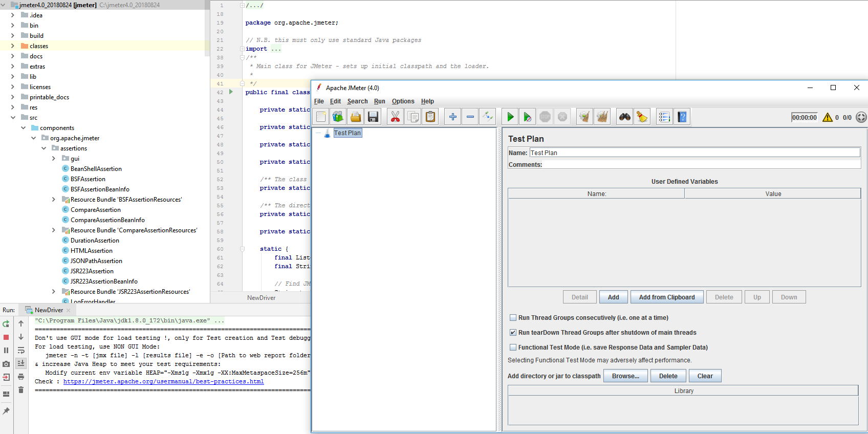Open the Edit menu in JMeter
The width and height of the screenshot is (868, 434).
[335, 101]
